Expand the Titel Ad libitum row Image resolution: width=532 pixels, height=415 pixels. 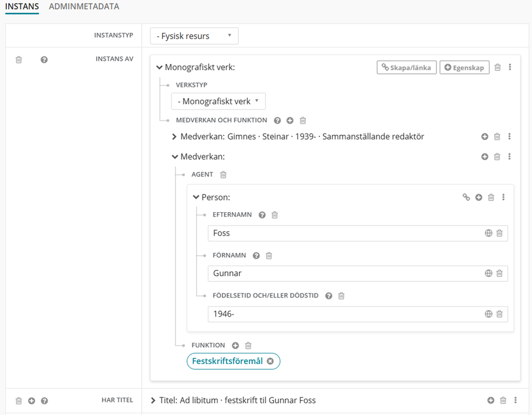(153, 400)
